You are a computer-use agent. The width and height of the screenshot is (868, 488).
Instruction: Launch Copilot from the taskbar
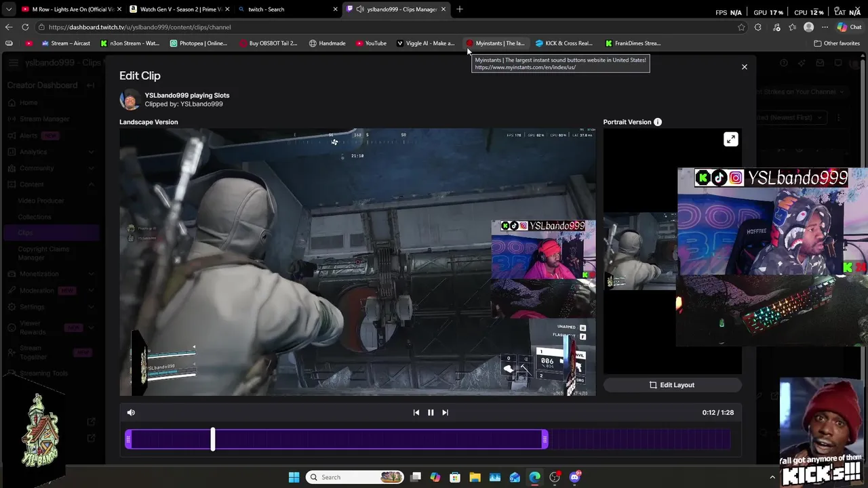435,477
